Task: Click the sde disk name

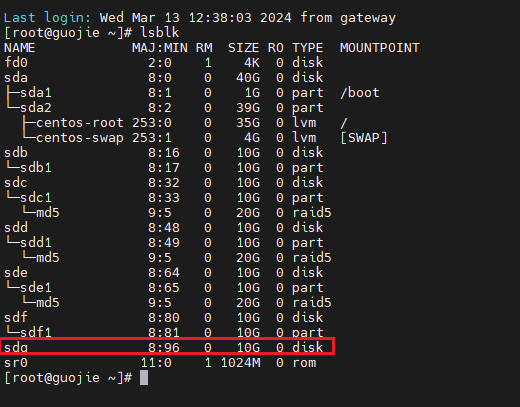Action: tap(16, 273)
